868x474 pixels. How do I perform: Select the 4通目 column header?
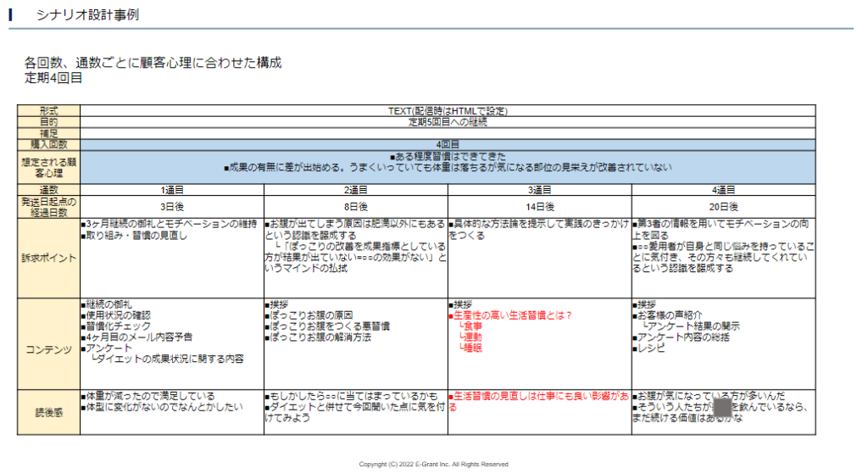click(723, 190)
